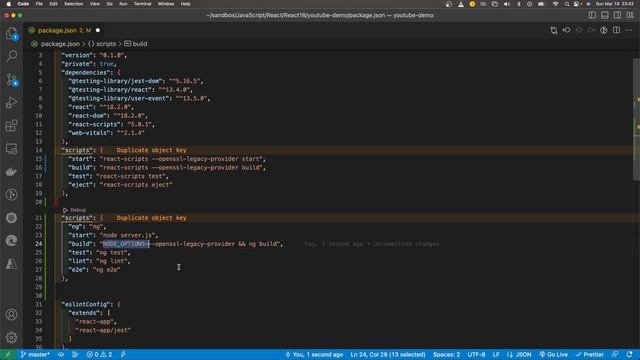Open the Manage gear menu
This screenshot has height=360, width=640.
tap(11, 338)
